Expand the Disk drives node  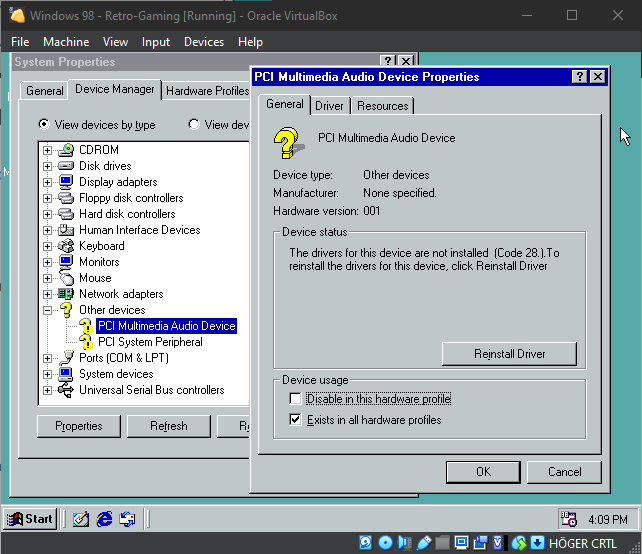(47, 166)
